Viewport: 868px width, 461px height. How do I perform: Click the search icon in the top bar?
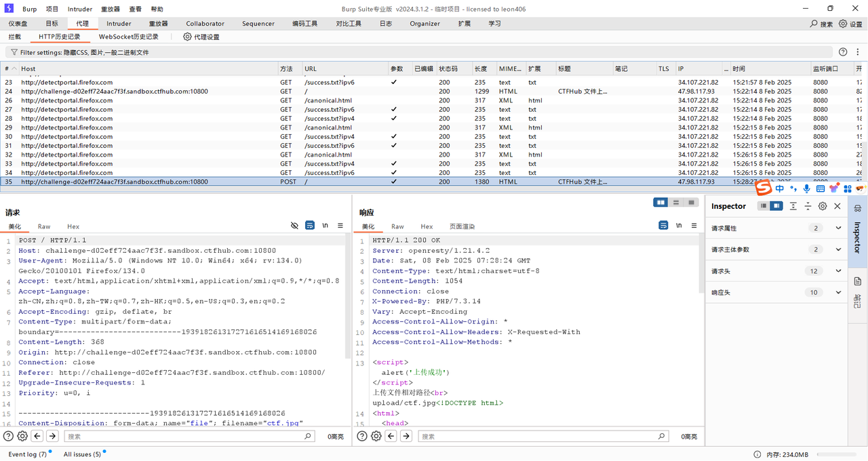[814, 24]
